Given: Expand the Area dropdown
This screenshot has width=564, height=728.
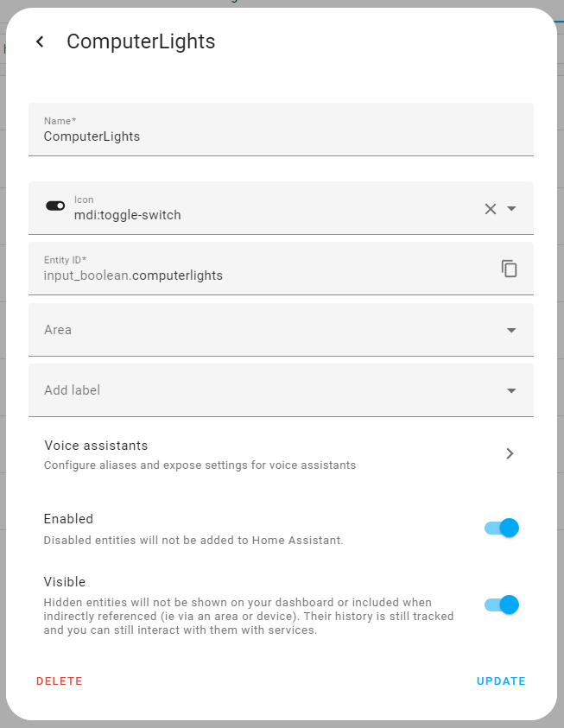Looking at the screenshot, I should pyautogui.click(x=512, y=330).
